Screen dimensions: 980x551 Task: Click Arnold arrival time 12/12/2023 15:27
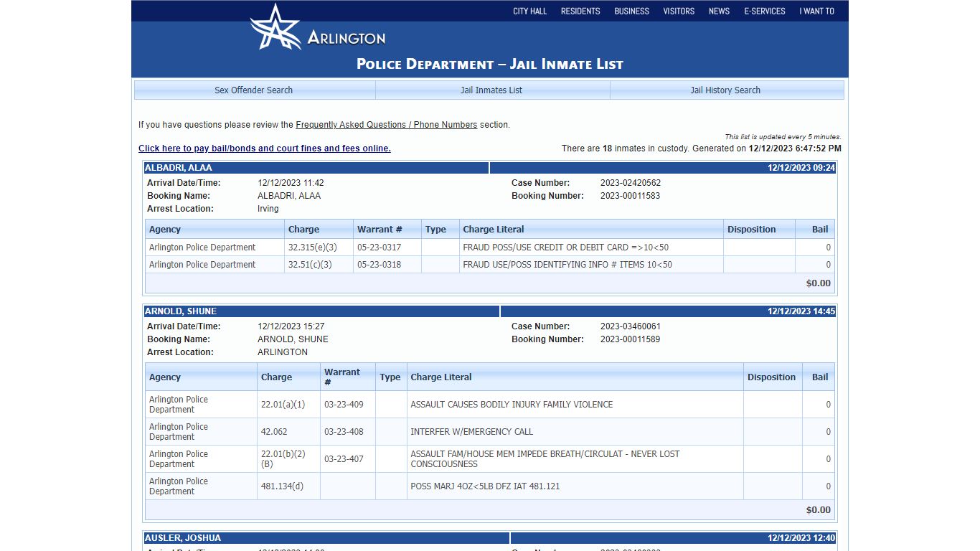[x=291, y=326]
